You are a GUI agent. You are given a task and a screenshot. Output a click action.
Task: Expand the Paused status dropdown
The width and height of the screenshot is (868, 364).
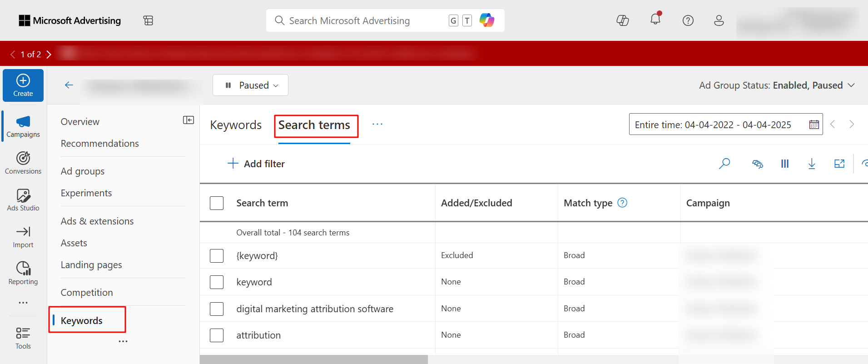[x=250, y=85]
